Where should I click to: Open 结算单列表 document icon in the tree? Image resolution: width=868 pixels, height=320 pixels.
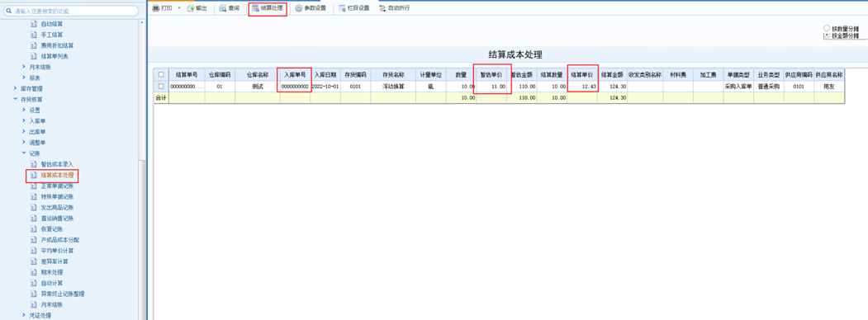[x=34, y=56]
